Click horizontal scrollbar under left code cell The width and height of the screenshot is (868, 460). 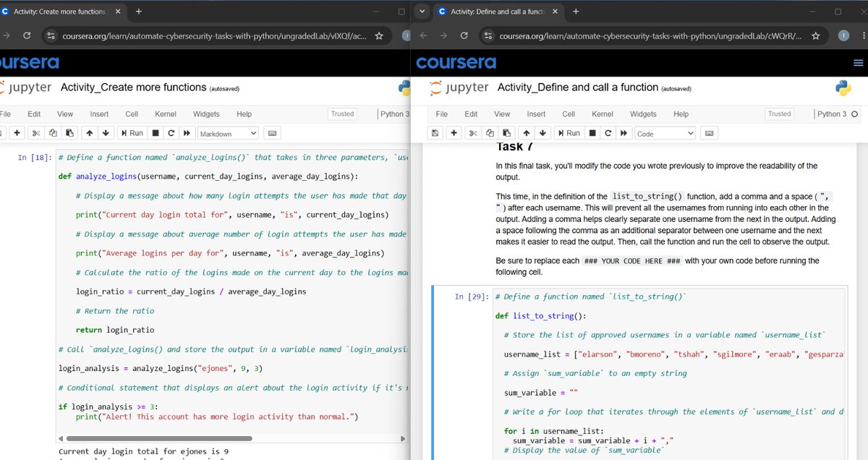coord(159,438)
